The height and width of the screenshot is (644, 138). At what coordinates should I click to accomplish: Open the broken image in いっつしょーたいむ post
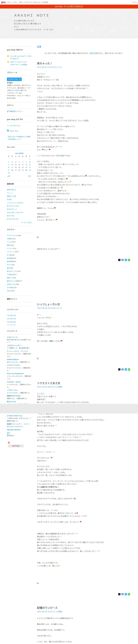[38, 358]
